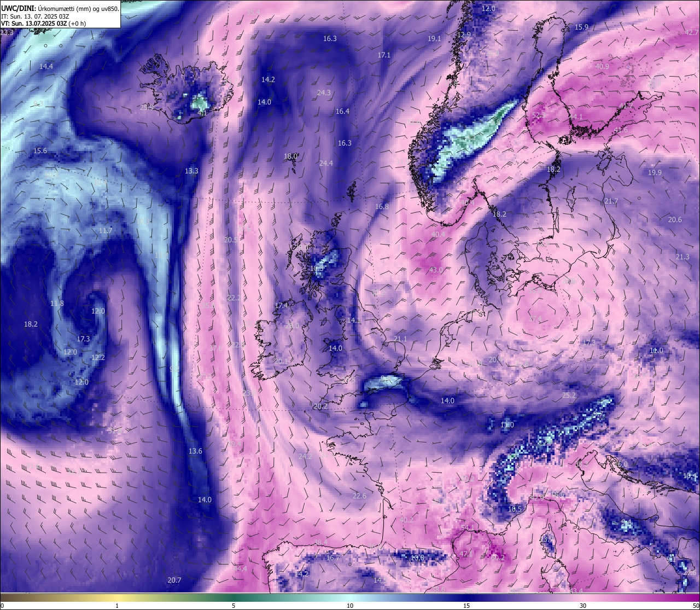The width and height of the screenshot is (700, 610).
Task: Click the 24.2 value on the map
Action: [x=305, y=456]
